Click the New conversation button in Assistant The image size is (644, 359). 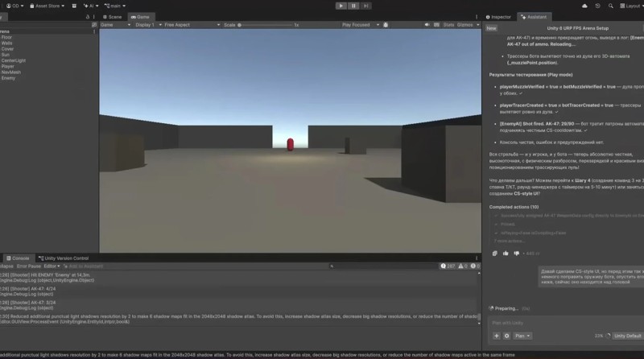pos(491,28)
